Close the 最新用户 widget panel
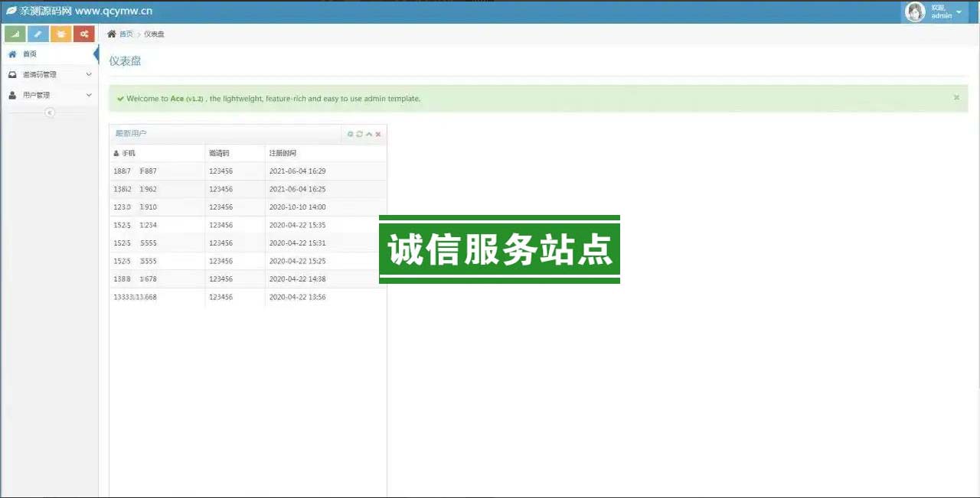 (378, 134)
